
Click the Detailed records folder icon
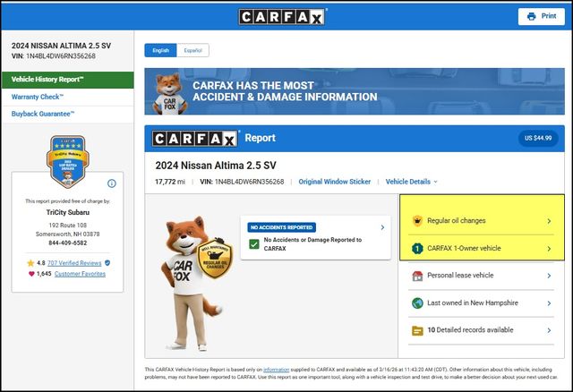tap(416, 330)
